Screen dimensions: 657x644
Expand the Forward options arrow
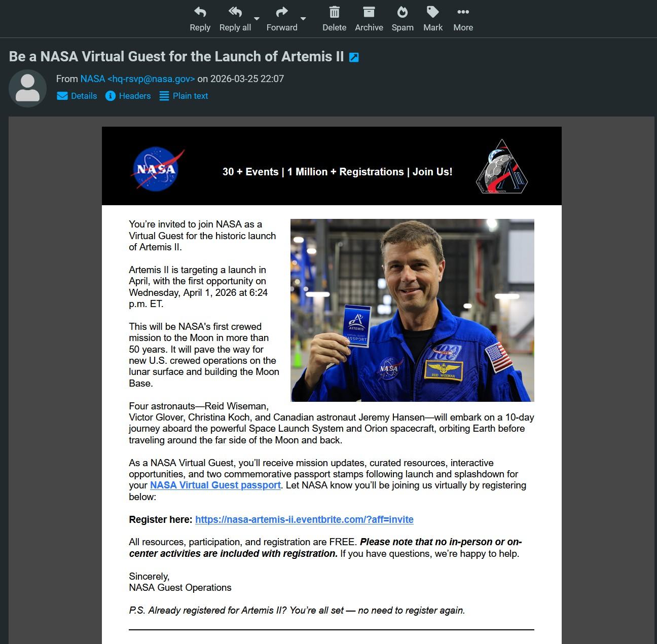[303, 19]
